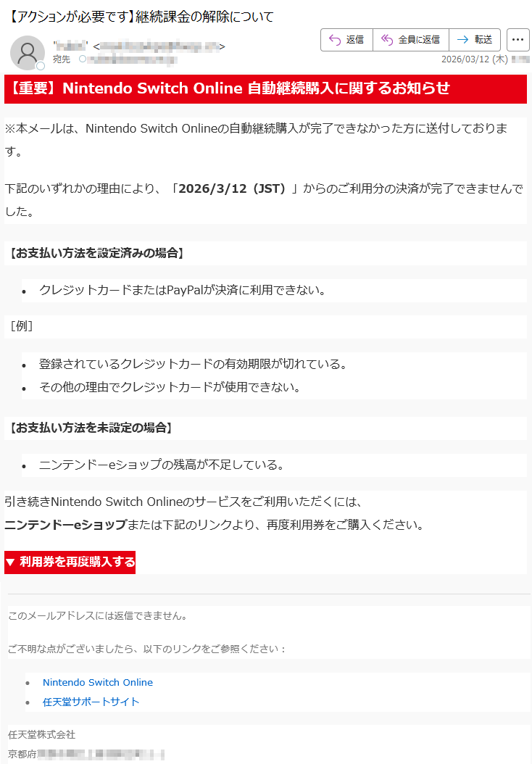Image resolution: width=532 pixels, height=764 pixels.
Task: Click the bold 2026/3/12 (JST) date text
Action: point(232,188)
